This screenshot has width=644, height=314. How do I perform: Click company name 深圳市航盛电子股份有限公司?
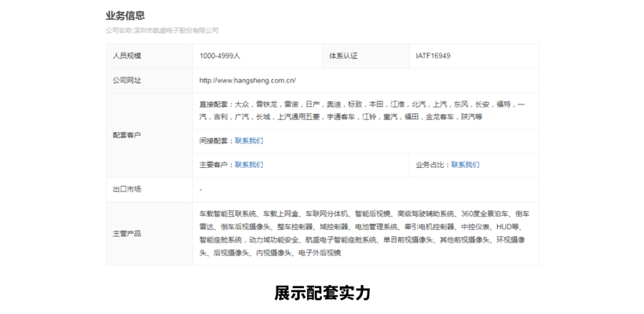tap(176, 31)
